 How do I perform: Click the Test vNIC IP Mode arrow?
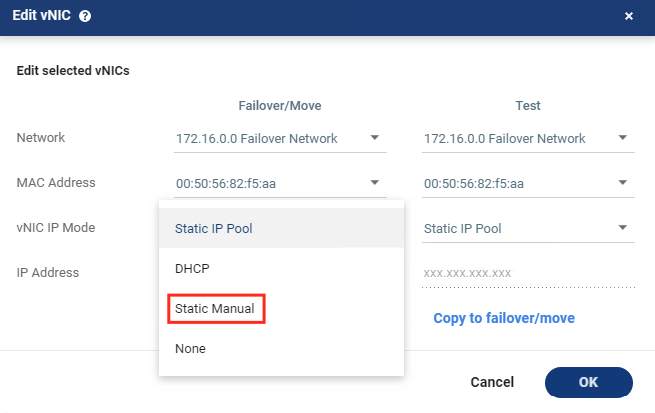coord(622,228)
